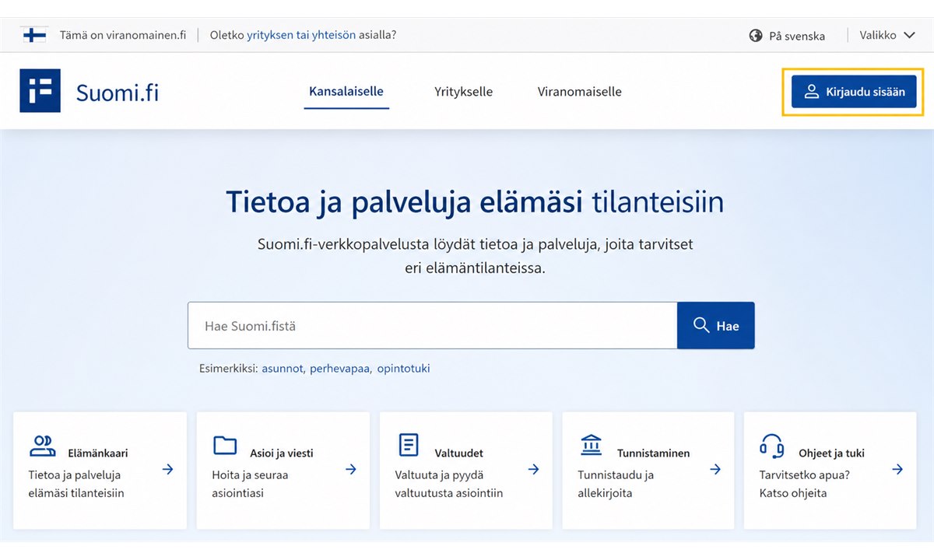
Task: Click the Suomi.fi site name text
Action: (118, 93)
